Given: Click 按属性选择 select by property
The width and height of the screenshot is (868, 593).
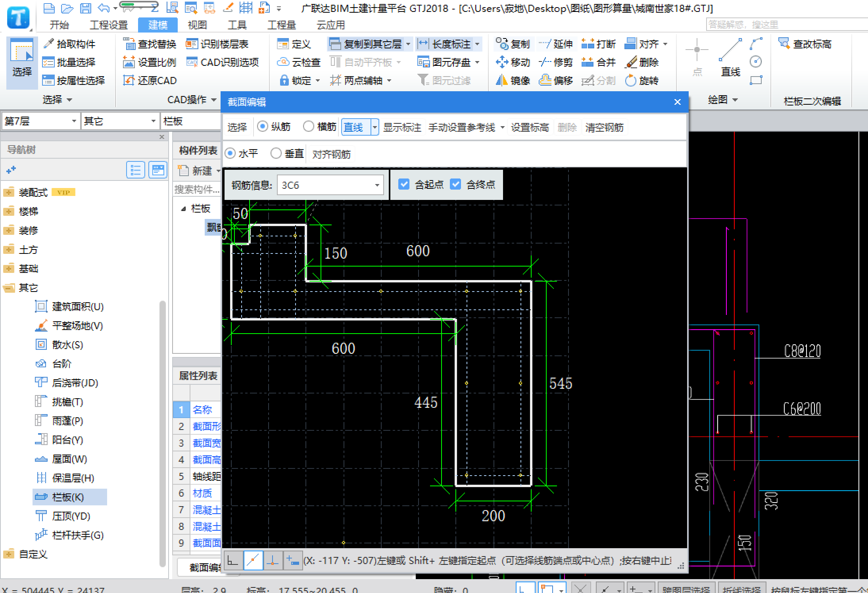Looking at the screenshot, I should (x=74, y=81).
